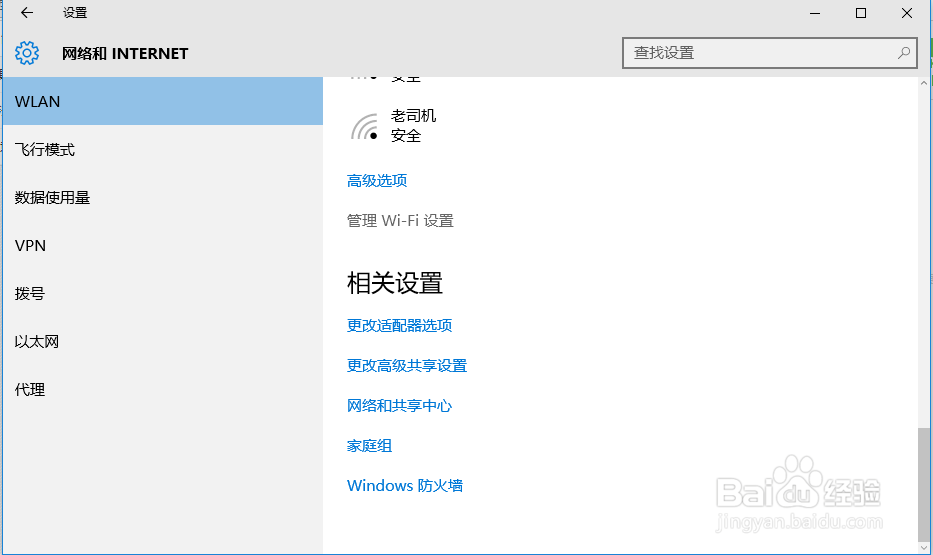Screen dimensions: 933x555
Task: Open 高级选项 link
Action: 377,181
